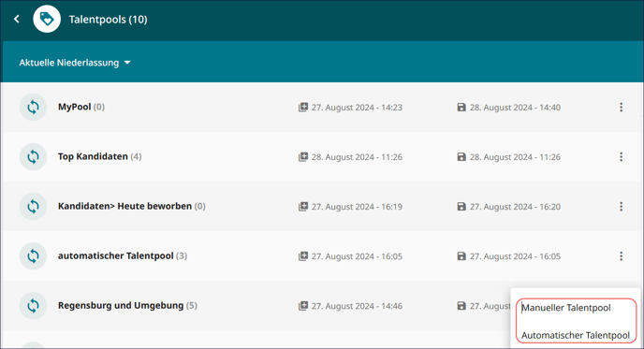Click sync icon of Regensburg und Umgebung

33,306
